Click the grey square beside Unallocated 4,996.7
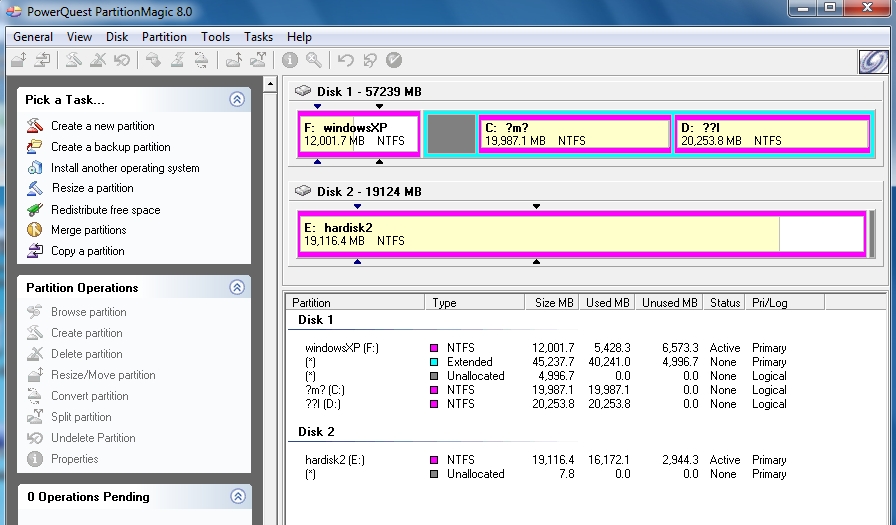Image resolution: width=896 pixels, height=525 pixels. click(434, 376)
